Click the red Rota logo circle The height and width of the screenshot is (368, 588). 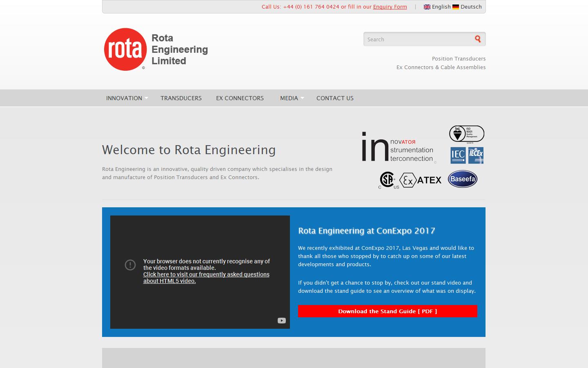(x=125, y=49)
